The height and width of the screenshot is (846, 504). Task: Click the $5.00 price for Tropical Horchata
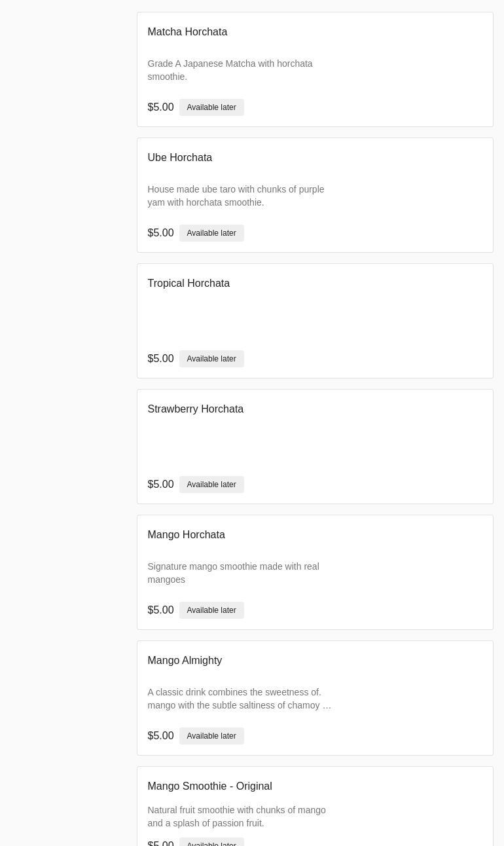pyautogui.click(x=160, y=359)
